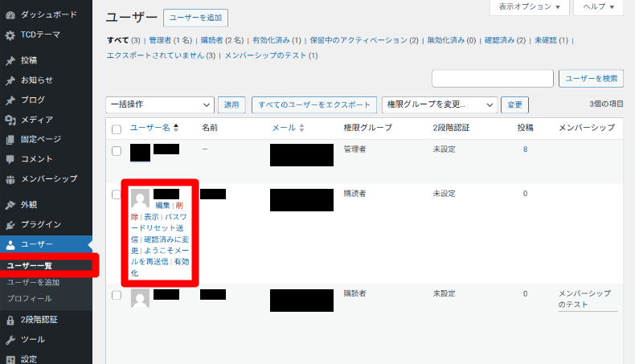The height and width of the screenshot is (364, 635).
Task: Filter by 管理者 link
Action: [160, 40]
